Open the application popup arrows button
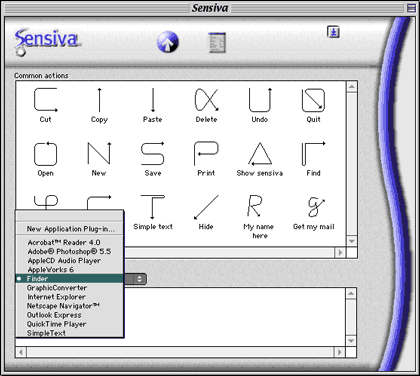 click(x=140, y=279)
